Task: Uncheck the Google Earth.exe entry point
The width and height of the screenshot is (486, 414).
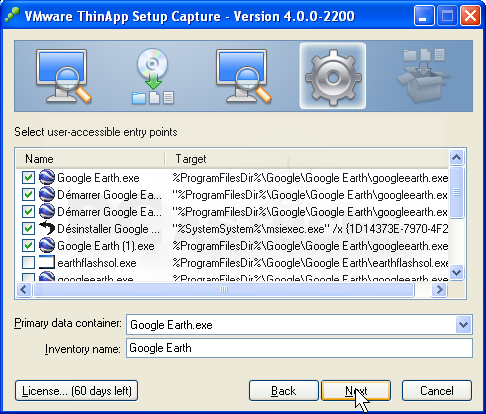Action: click(28, 178)
